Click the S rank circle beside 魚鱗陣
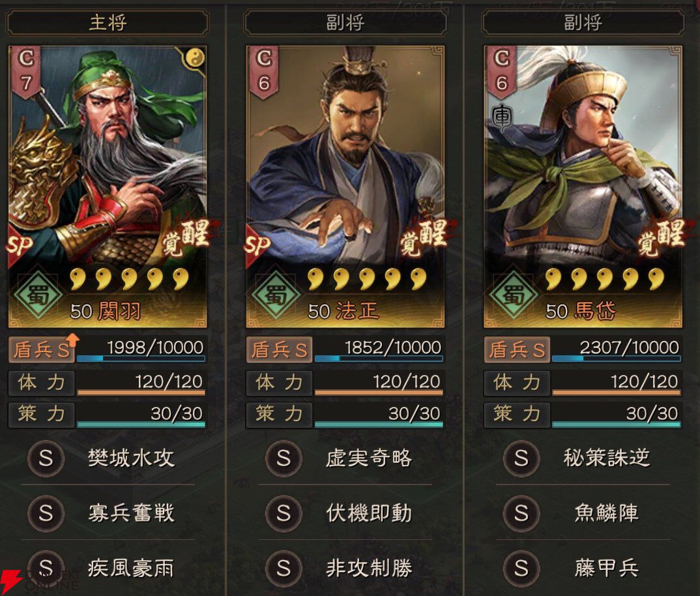Image resolution: width=700 pixels, height=596 pixels. 521,513
